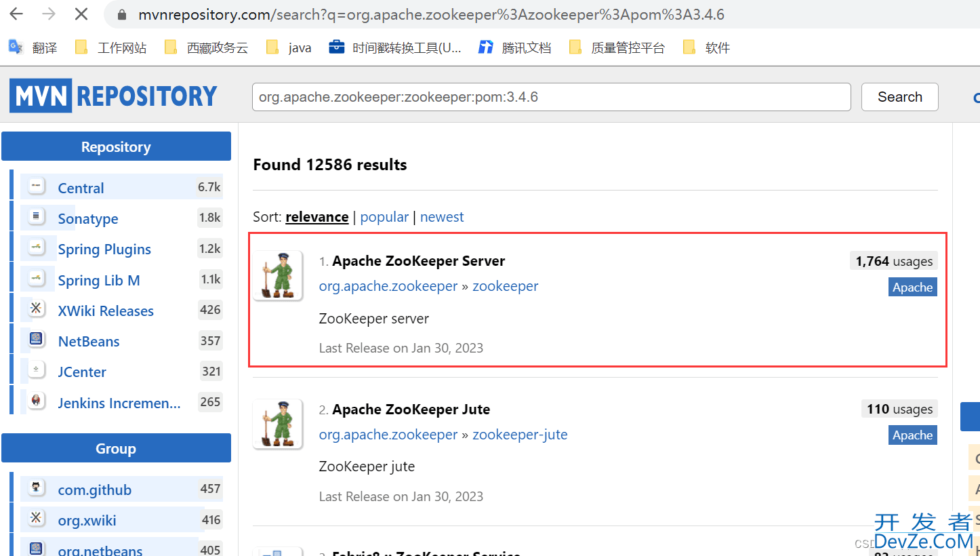Click the Apache ZooKeeper Jute thumbnail
This screenshot has width=980, height=556.
coord(278,424)
